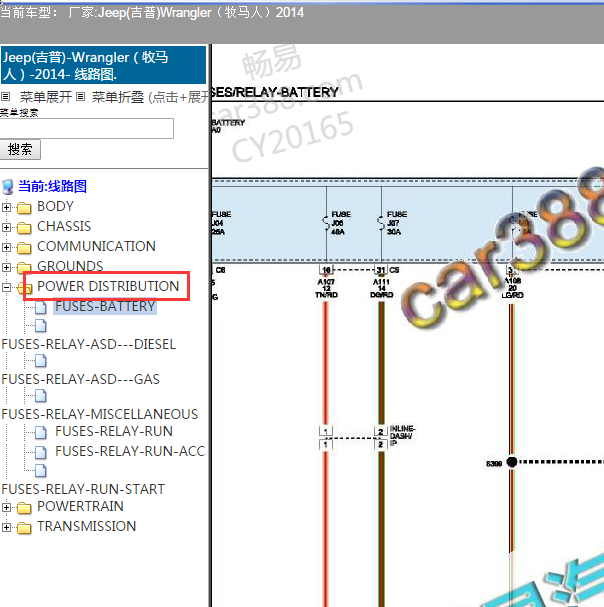The height and width of the screenshot is (607, 604).
Task: Click the BODY folder icon
Action: coord(24,207)
